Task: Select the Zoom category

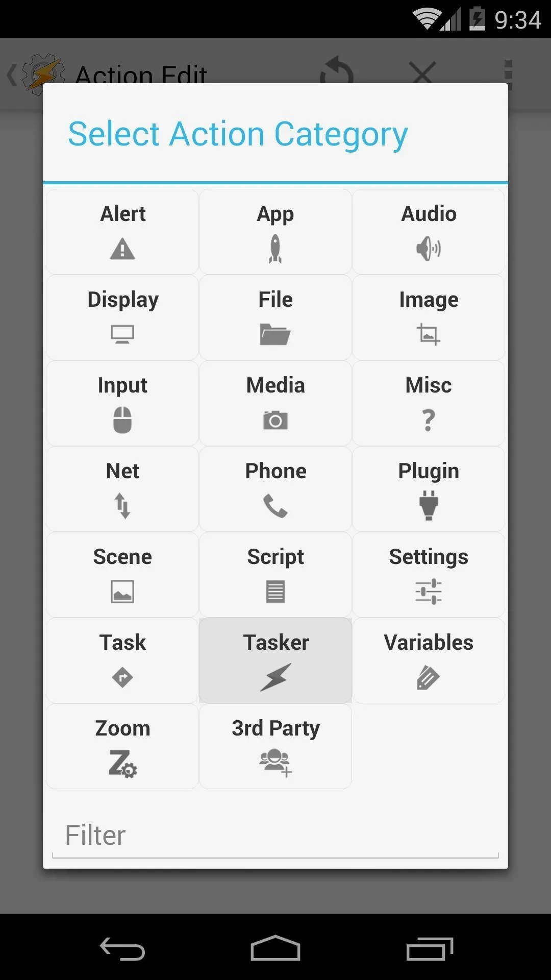Action: tap(122, 746)
